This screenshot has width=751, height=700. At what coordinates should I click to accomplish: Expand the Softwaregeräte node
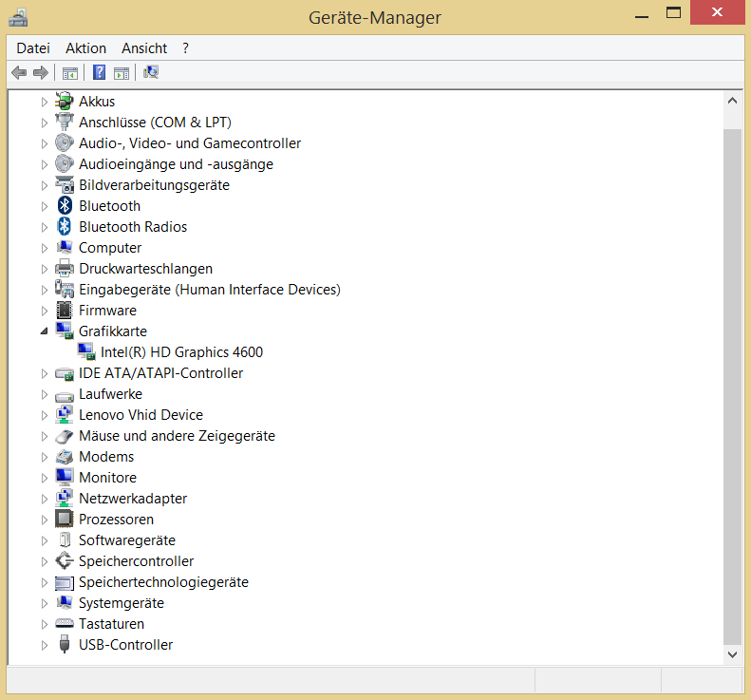[45, 540]
